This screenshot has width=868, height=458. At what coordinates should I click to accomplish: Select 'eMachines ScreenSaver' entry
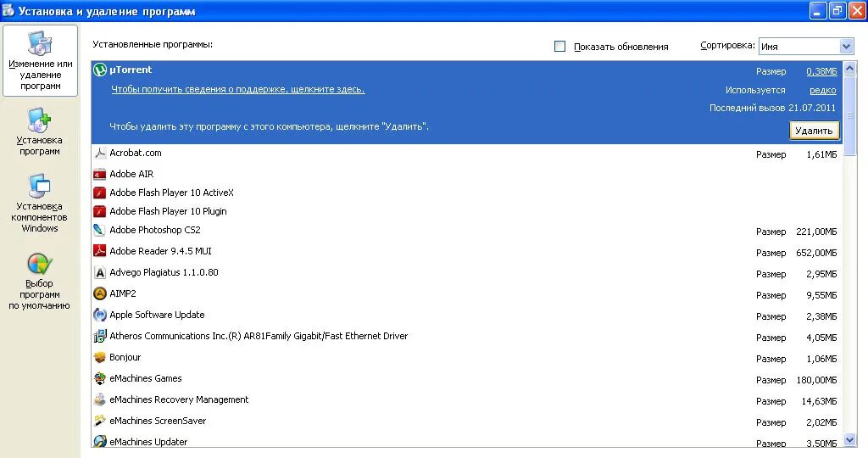pyautogui.click(x=467, y=422)
